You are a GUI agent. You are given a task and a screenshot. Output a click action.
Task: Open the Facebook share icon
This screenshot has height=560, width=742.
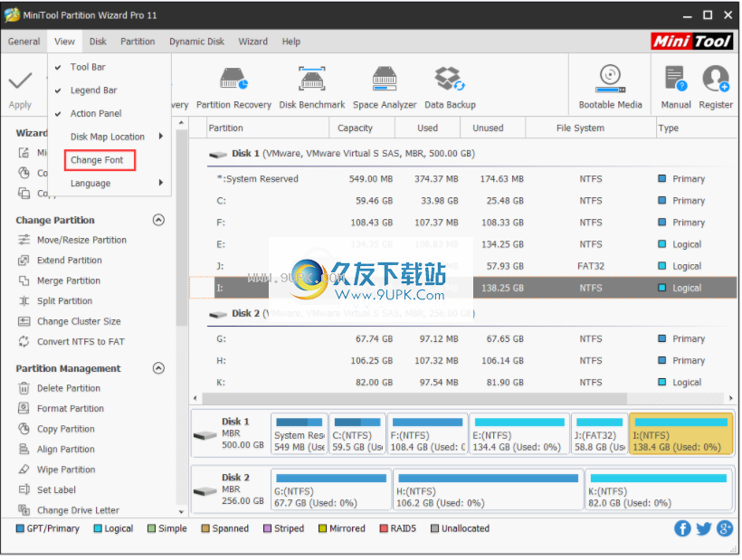tap(682, 528)
